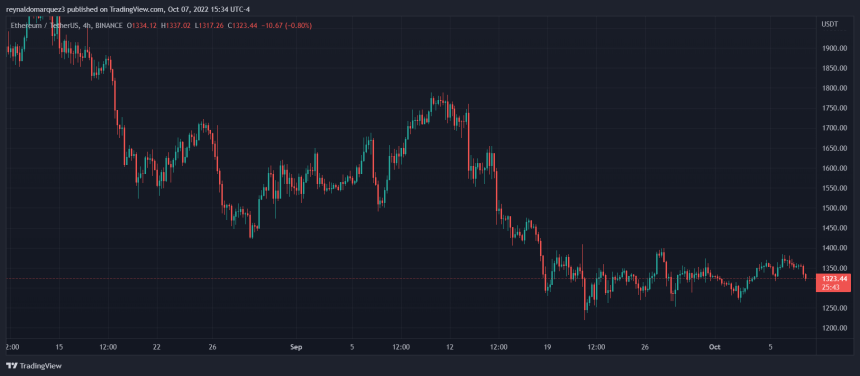860x376 pixels.
Task: Click the change value "−10.67 (−0.80%)"
Action: pyautogui.click(x=287, y=25)
